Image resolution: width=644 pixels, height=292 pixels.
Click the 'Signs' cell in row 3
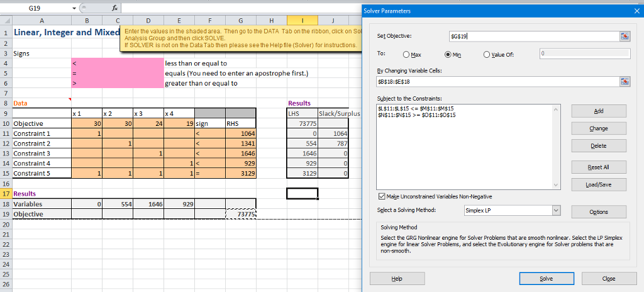(42, 53)
